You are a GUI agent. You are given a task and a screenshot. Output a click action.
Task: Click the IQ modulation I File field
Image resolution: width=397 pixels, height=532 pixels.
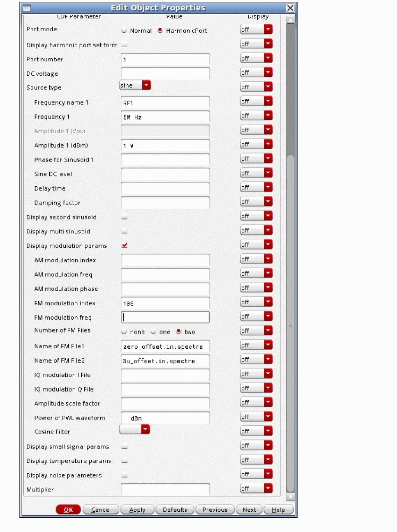165,375
